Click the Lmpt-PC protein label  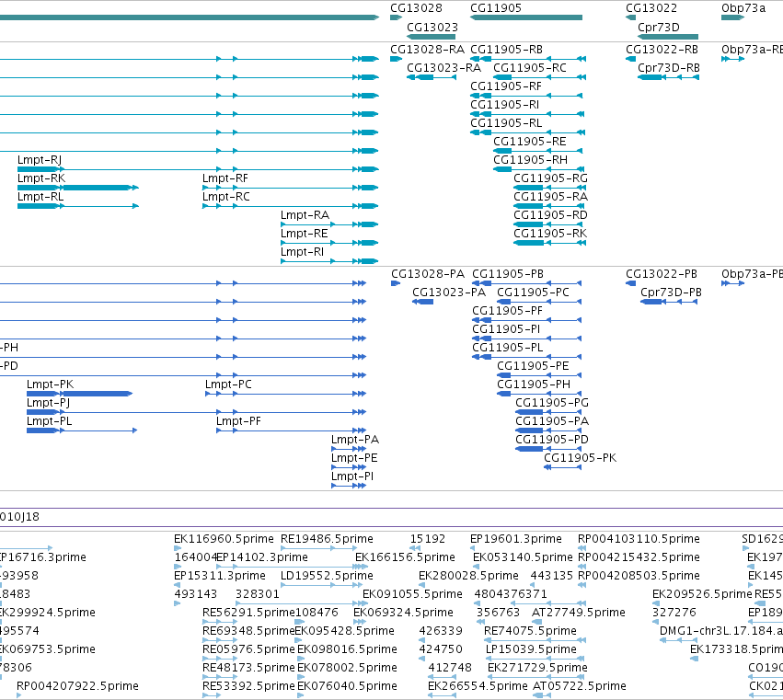point(229,384)
